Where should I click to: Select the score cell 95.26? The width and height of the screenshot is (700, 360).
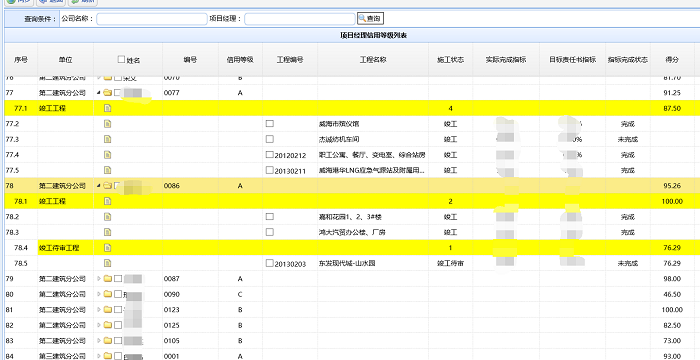tap(672, 186)
